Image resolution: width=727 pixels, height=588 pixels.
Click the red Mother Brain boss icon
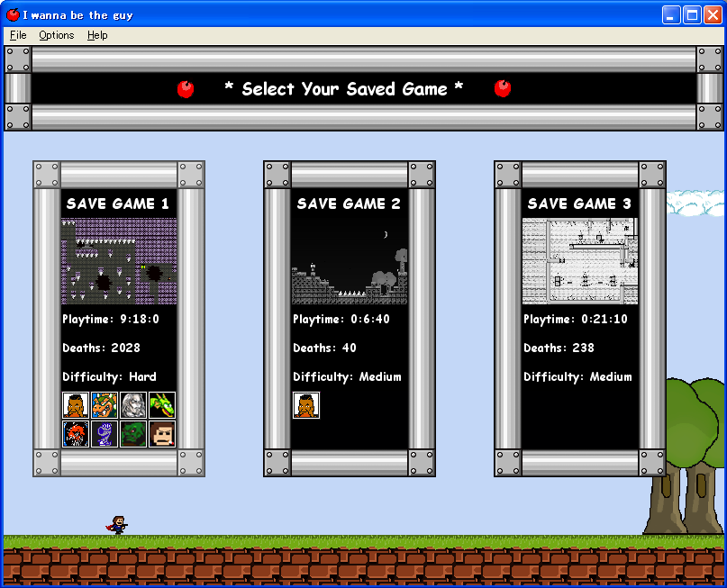pos(76,434)
